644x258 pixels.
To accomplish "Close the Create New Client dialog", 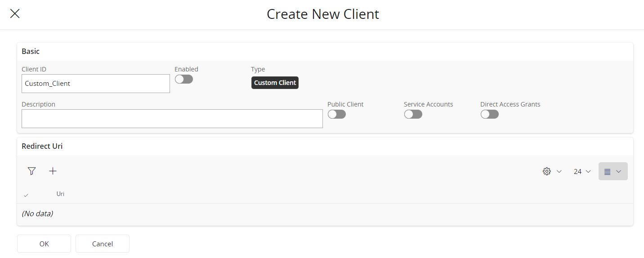I will (15, 13).
